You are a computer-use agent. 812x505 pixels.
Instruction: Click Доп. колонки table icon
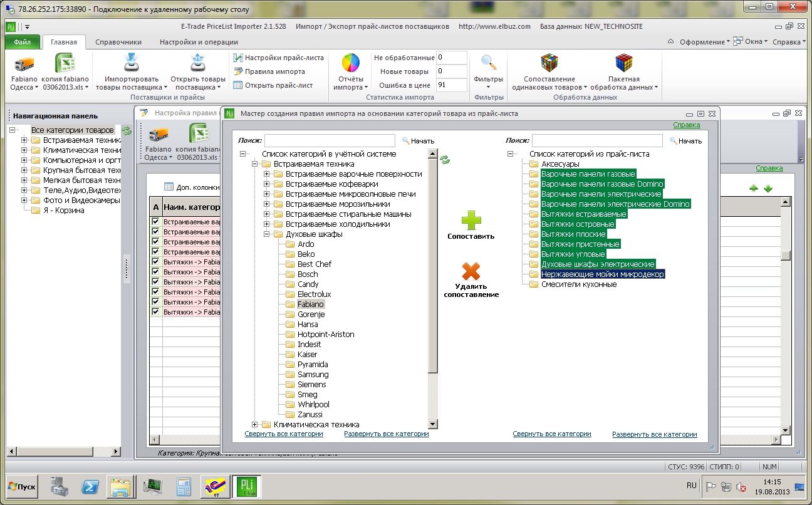click(169, 187)
